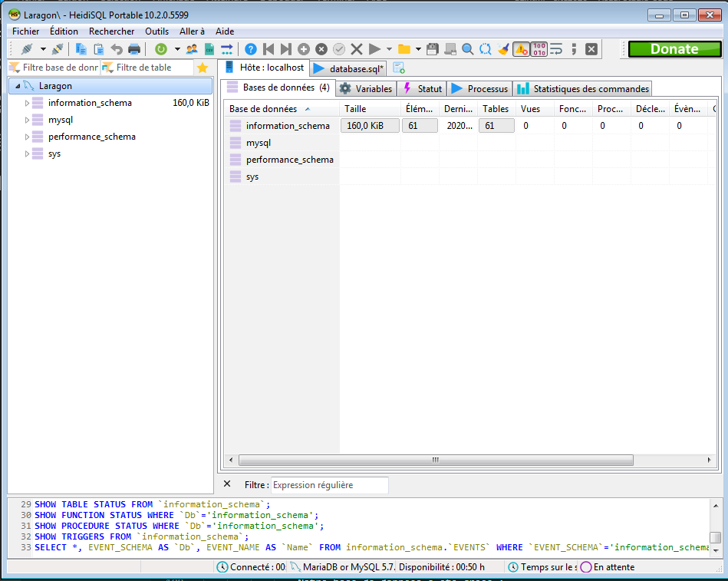Viewport: 728px width, 581px height.
Task: Click the semicolon icon in toolbar
Action: pos(574,49)
